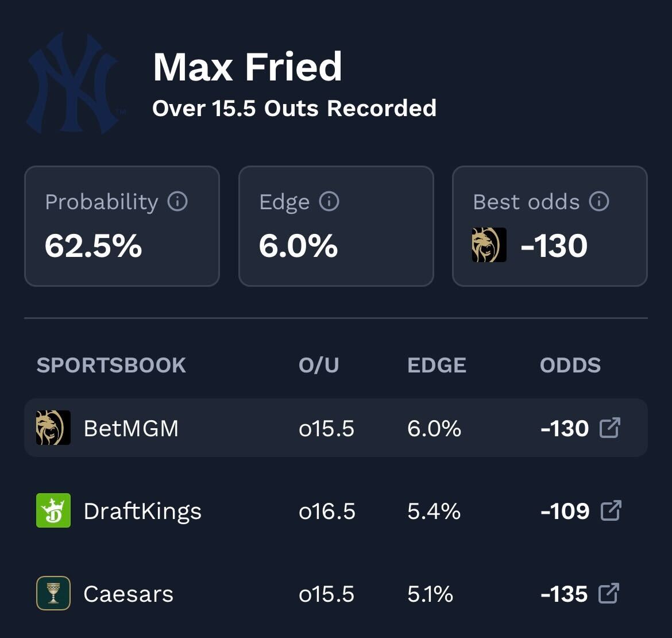Open Caesars external link icon
The height and width of the screenshot is (638, 672).
609,594
